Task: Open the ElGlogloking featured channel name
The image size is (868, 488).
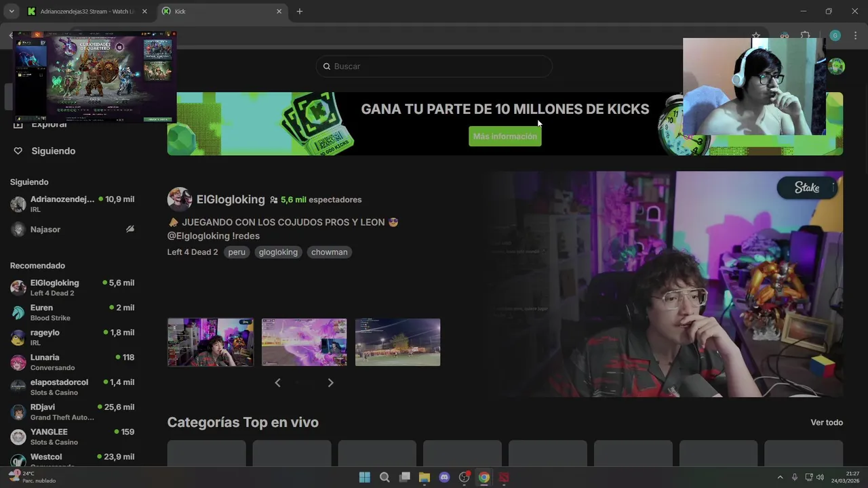Action: coord(231,199)
